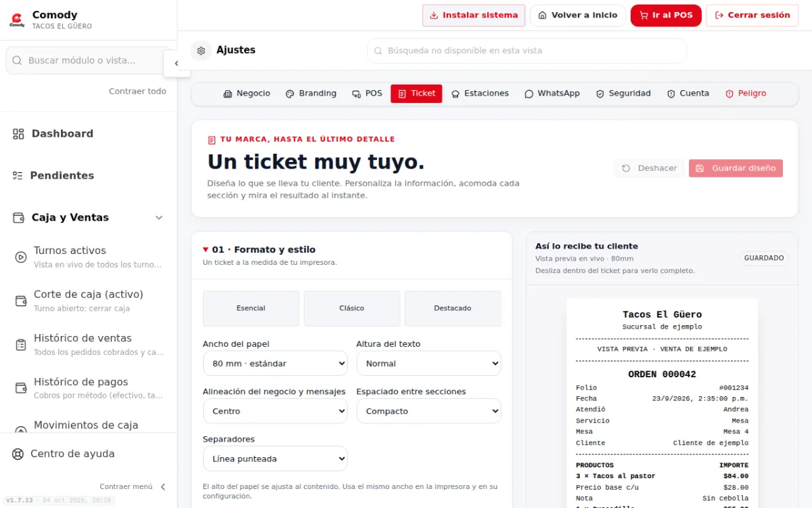
Task: Open the Altura del texto dropdown
Action: pos(429,364)
